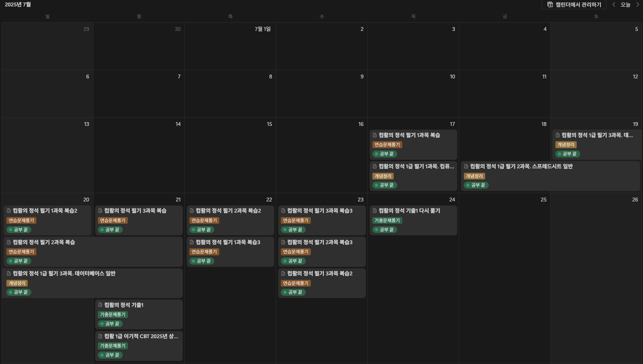Image resolution: width=643 pixels, height=364 pixels.
Task: Click 기출문제풀기 tag on July 24 entry
Action: 387,220
